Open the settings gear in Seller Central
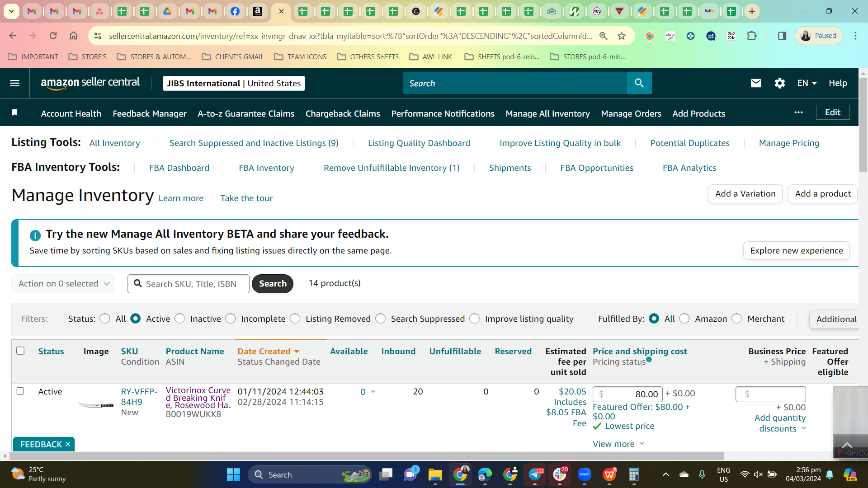Screen dimensions: 868x488 779,83
